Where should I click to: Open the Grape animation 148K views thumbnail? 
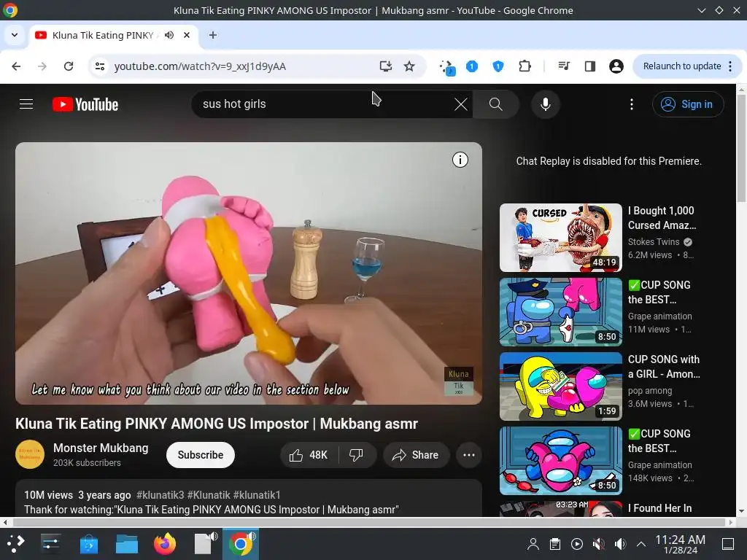pyautogui.click(x=561, y=461)
